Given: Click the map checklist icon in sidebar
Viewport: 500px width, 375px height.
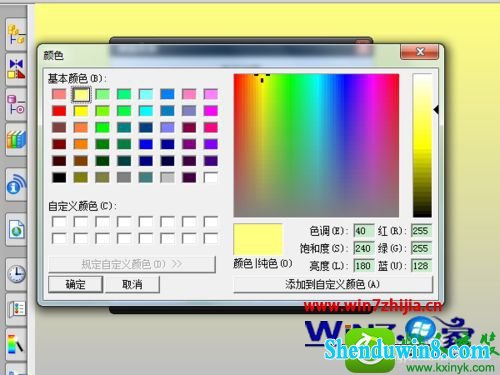Looking at the screenshot, I should (16, 309).
